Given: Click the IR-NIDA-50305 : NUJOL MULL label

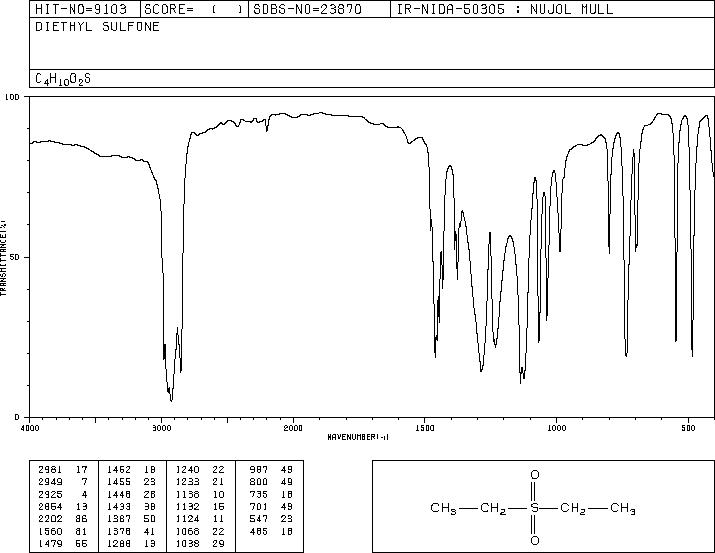Looking at the screenshot, I should tap(505, 9).
